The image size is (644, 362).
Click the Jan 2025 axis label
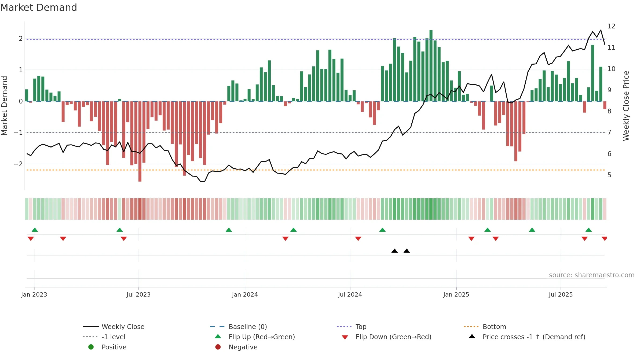click(456, 295)
